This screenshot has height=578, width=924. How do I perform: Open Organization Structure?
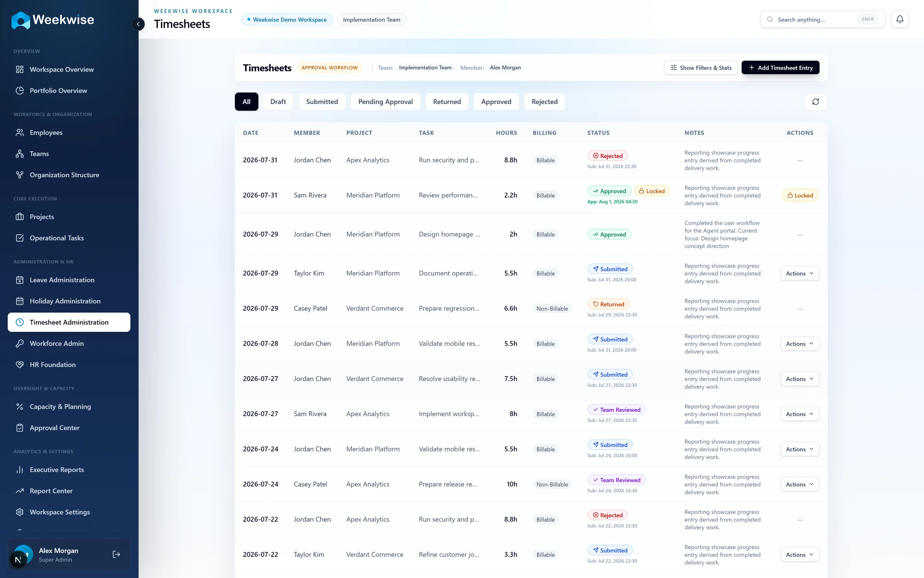point(69,175)
